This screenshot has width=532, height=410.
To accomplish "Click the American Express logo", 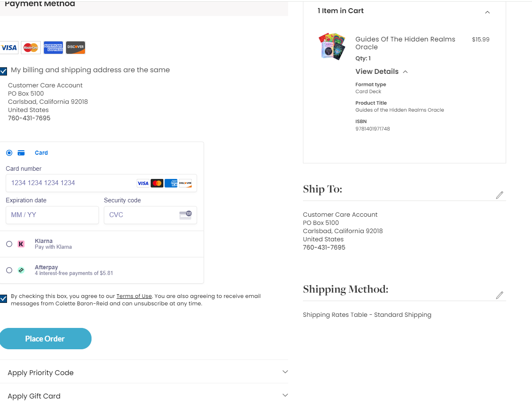I will (x=53, y=48).
